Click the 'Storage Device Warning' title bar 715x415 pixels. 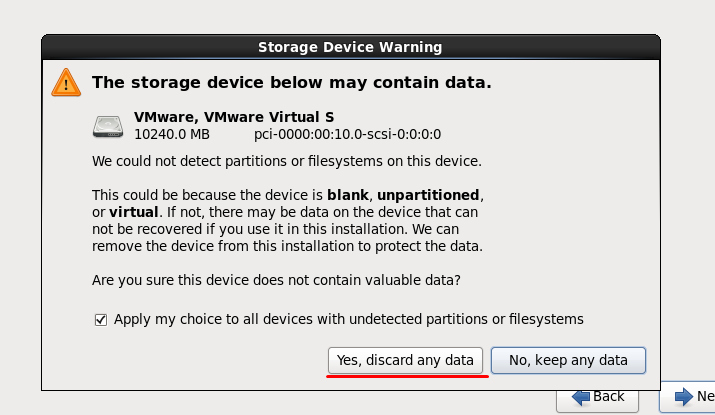[x=350, y=46]
